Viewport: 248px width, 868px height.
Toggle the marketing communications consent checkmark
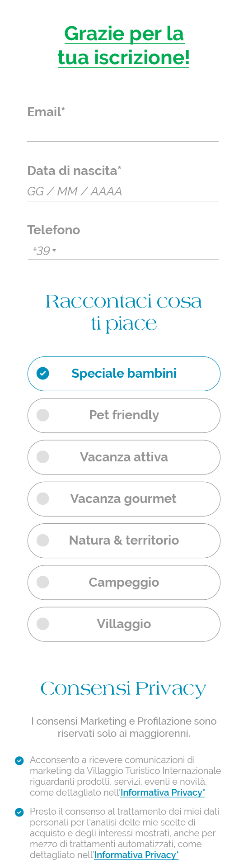coord(19,760)
